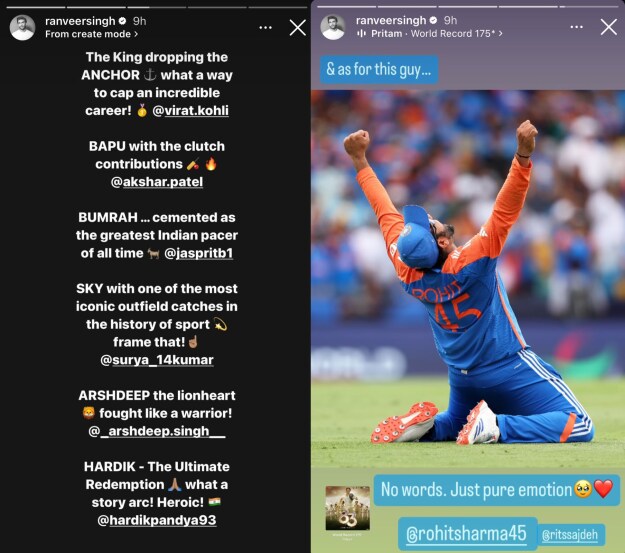This screenshot has height=553, width=625.
Task: Open the @virat.kohli mention
Action: click(x=191, y=110)
